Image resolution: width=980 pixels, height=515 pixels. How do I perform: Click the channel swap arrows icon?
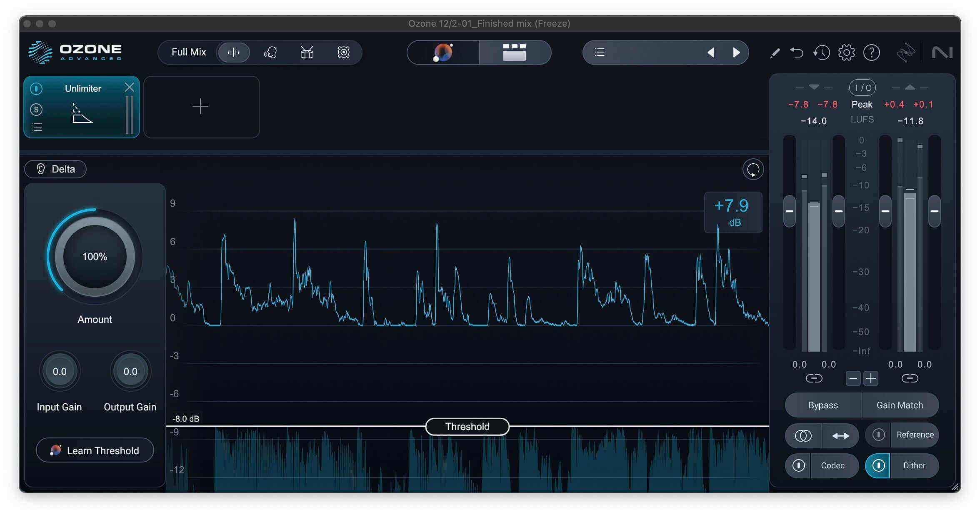point(840,436)
